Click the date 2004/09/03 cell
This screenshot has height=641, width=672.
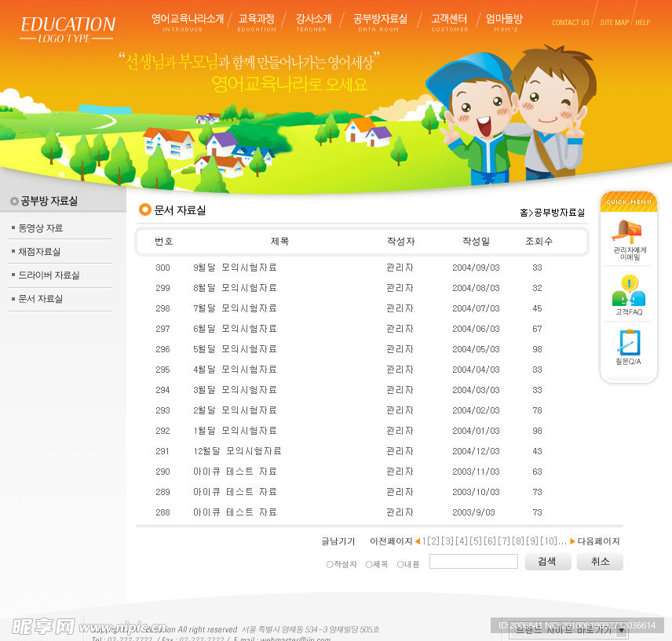(x=476, y=268)
